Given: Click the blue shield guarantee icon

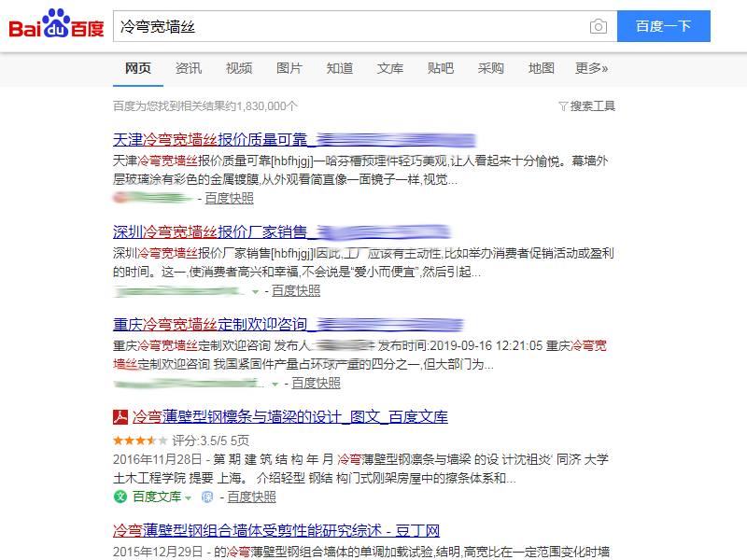Looking at the screenshot, I should pos(208,497).
